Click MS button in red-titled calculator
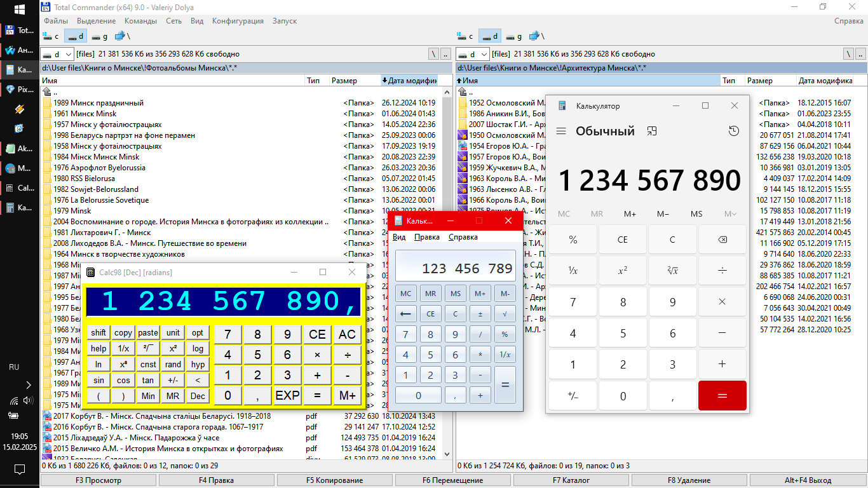This screenshot has height=488, width=868. pos(455,294)
